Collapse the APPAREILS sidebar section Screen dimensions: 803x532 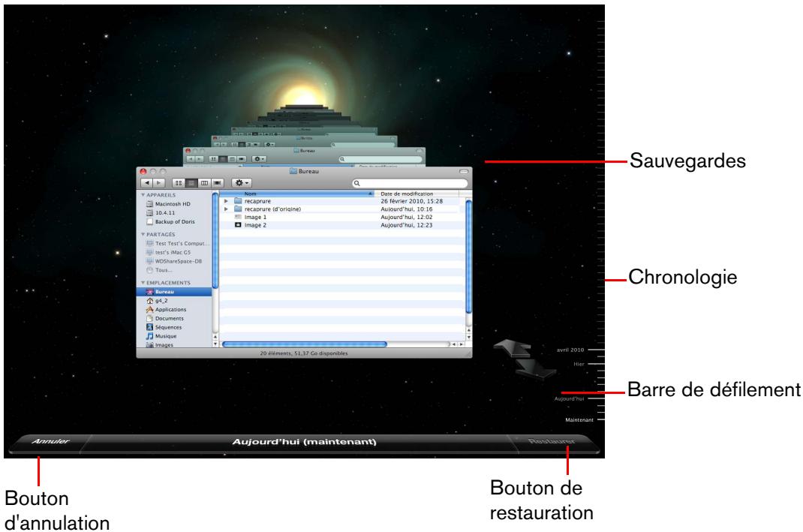(x=143, y=195)
